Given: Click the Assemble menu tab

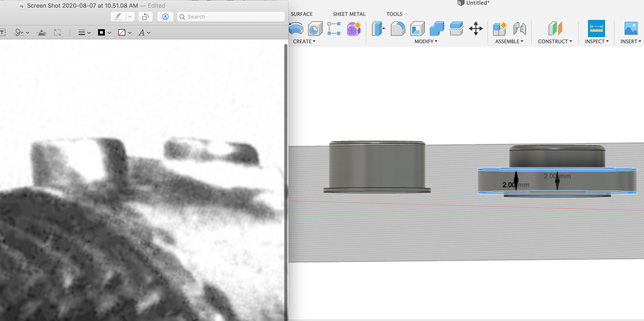Looking at the screenshot, I should pyautogui.click(x=509, y=41).
